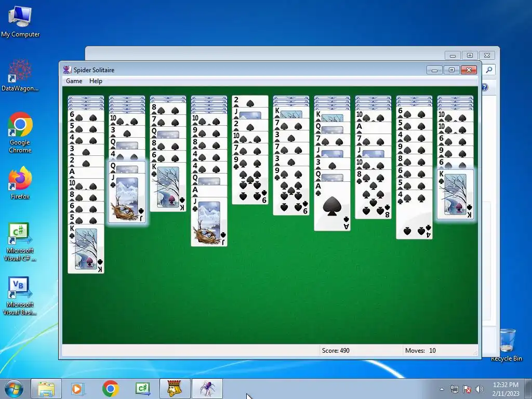Click the Score: 490 status text
The height and width of the screenshot is (399, 532).
click(336, 351)
